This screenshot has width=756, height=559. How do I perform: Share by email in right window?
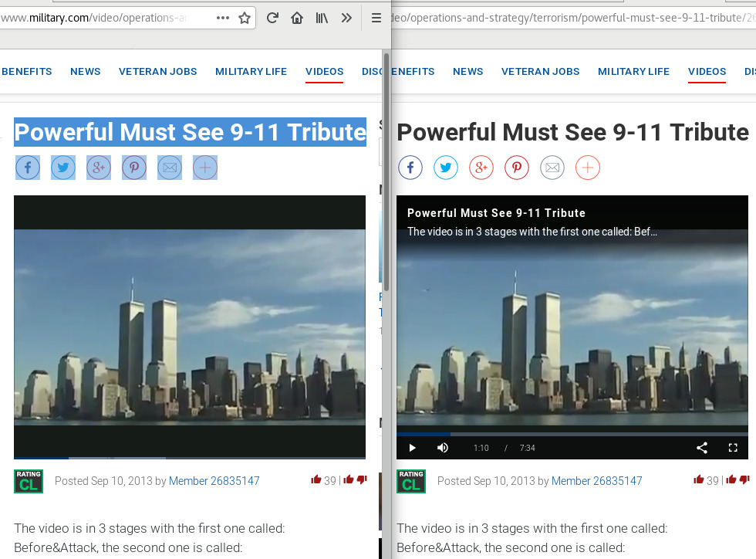[552, 168]
